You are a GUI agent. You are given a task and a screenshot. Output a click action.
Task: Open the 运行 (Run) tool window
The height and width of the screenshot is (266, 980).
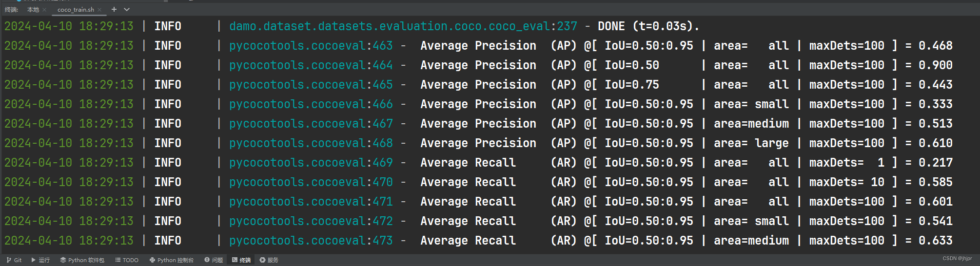coord(40,260)
